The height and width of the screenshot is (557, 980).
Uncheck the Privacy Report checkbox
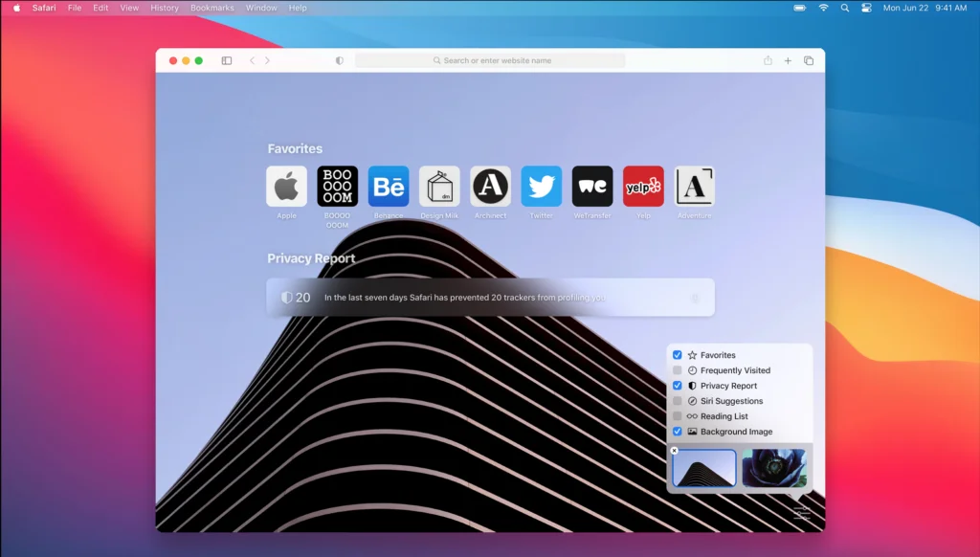pyautogui.click(x=678, y=386)
